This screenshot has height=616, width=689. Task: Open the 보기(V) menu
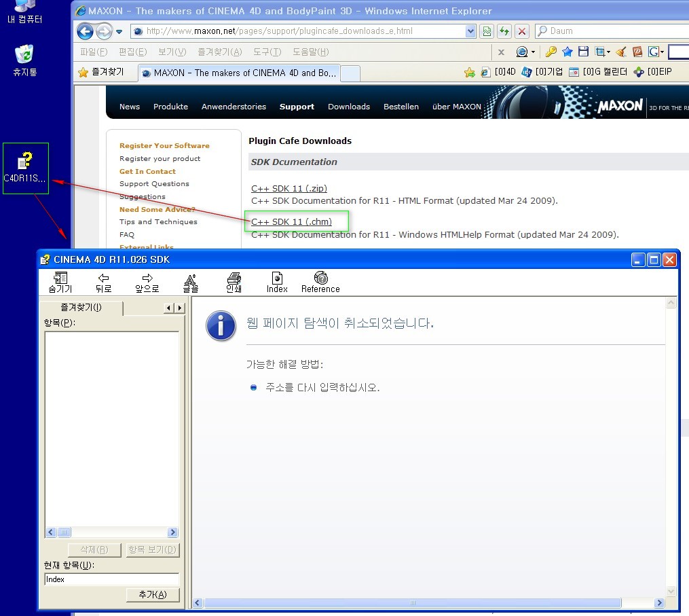(172, 52)
